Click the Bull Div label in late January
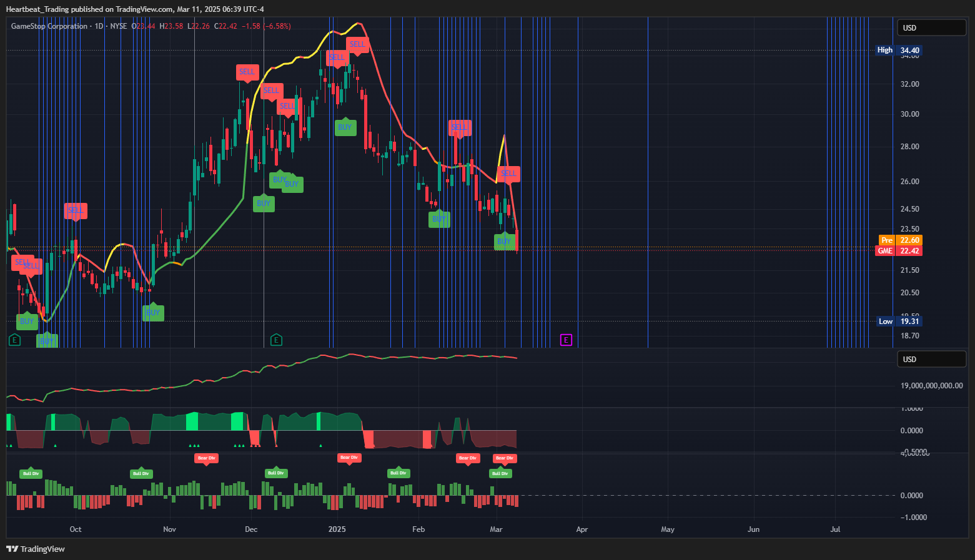The height and width of the screenshot is (560, 975). [398, 473]
